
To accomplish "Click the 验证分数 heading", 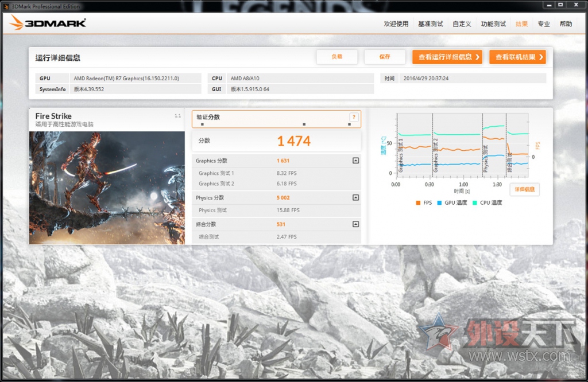I will point(208,117).
